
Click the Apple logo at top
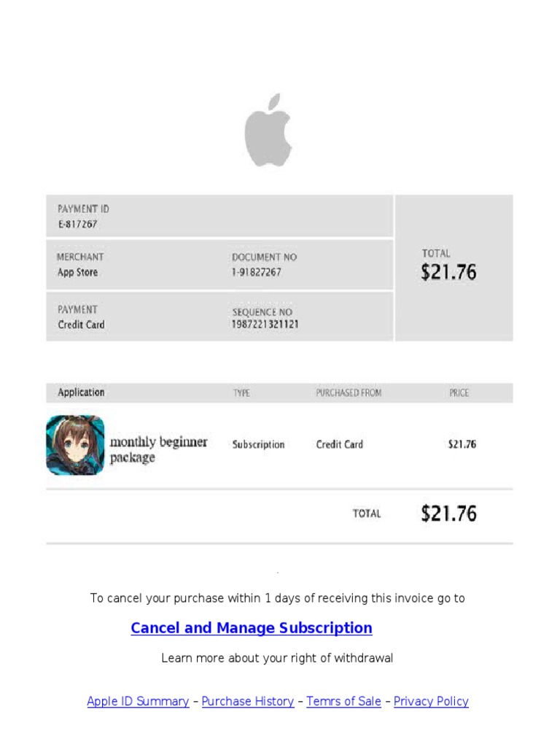click(x=268, y=130)
